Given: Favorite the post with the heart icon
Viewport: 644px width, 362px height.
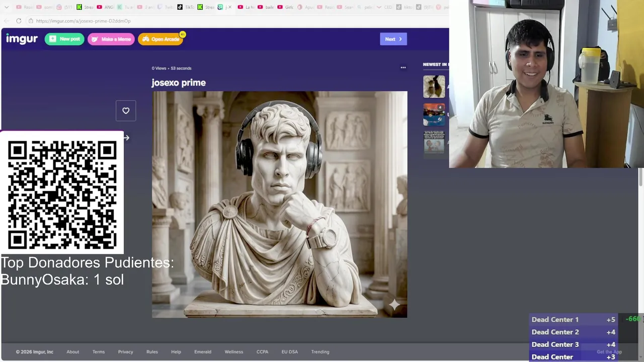Looking at the screenshot, I should pyautogui.click(x=126, y=111).
